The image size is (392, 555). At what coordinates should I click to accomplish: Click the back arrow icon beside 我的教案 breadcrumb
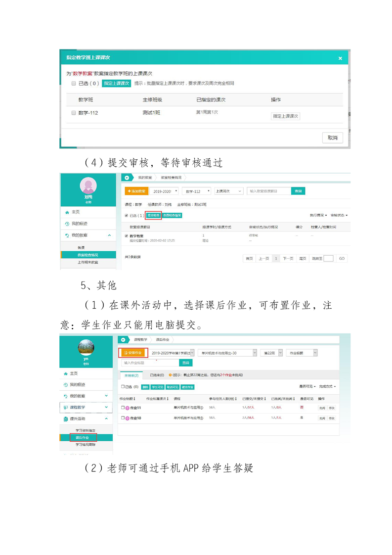pyautogui.click(x=127, y=177)
